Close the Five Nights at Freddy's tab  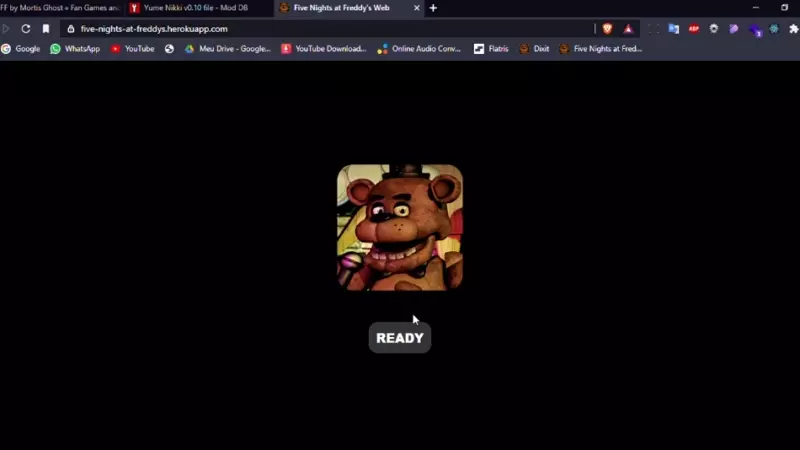pyautogui.click(x=417, y=8)
